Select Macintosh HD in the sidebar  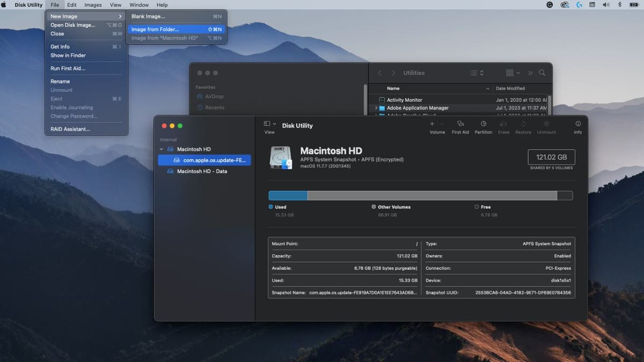click(x=204, y=149)
